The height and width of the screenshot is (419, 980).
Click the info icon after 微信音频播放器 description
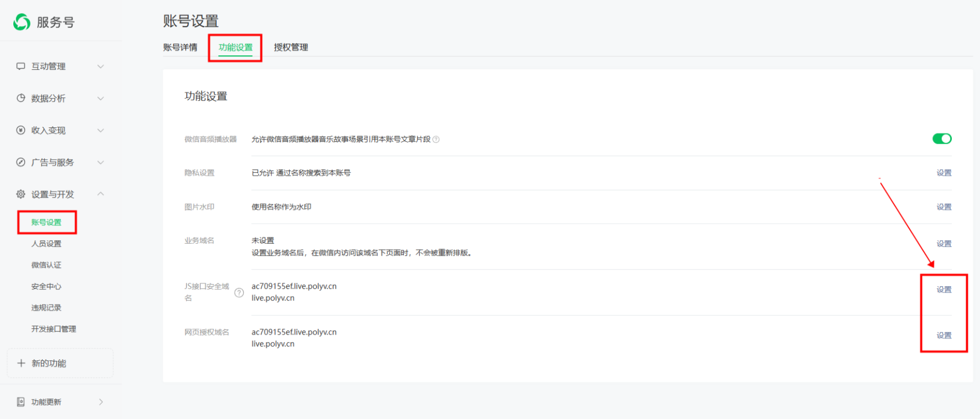pos(436,139)
